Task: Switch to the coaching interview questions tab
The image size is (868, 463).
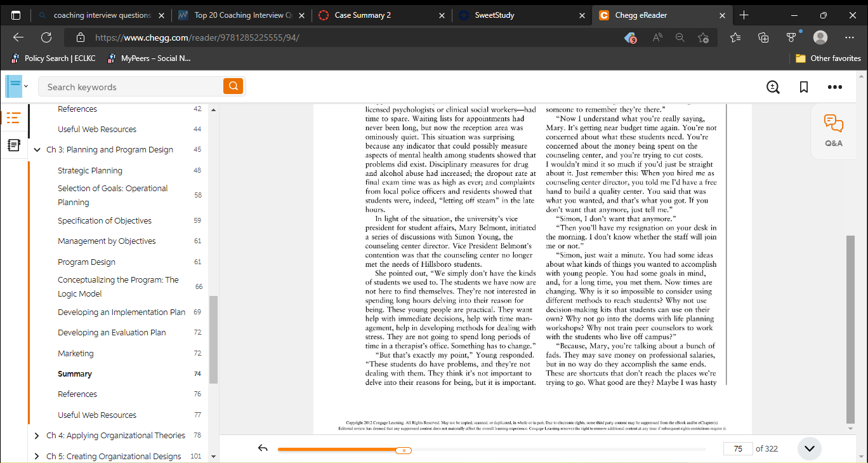Action: pos(102,15)
